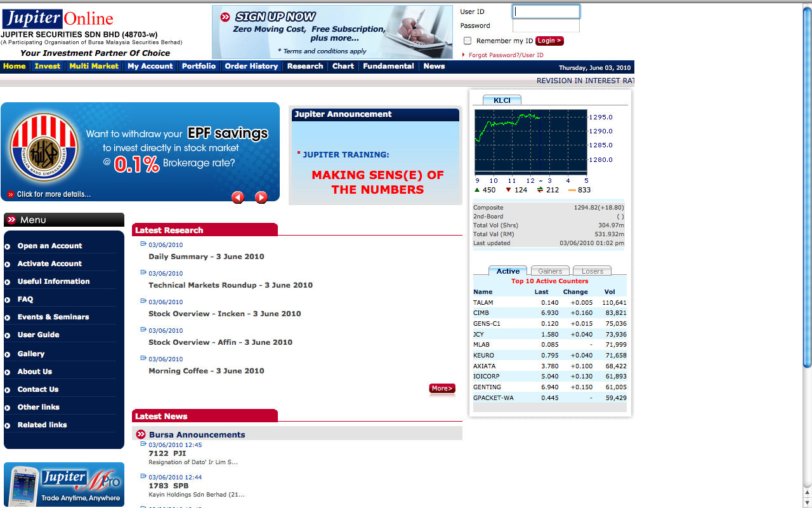
Task: Focus the Password input field
Action: click(x=546, y=25)
